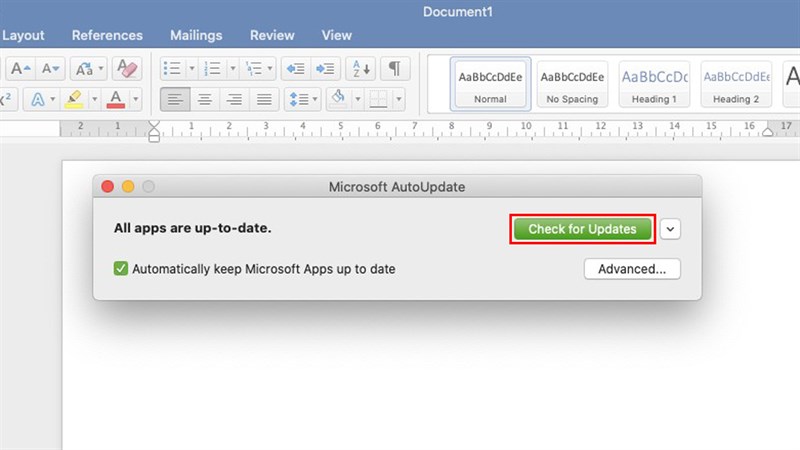
Task: Apply the Heading 2 style
Action: pyautogui.click(x=736, y=84)
